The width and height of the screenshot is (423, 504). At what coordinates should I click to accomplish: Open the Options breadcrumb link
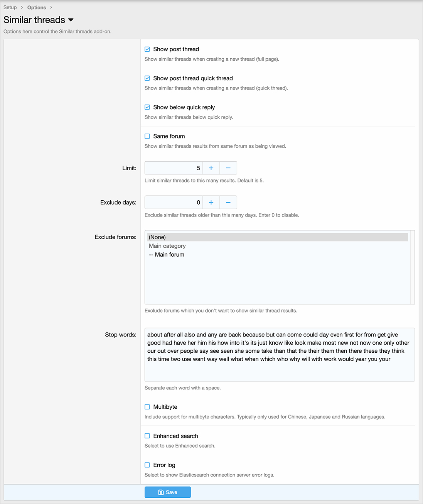click(37, 7)
